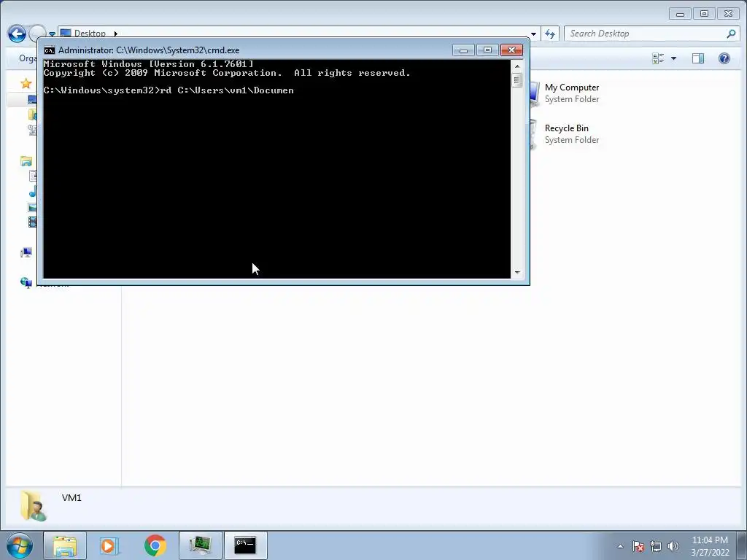
Task: Open the volume speaker tray icon
Action: 673,546
